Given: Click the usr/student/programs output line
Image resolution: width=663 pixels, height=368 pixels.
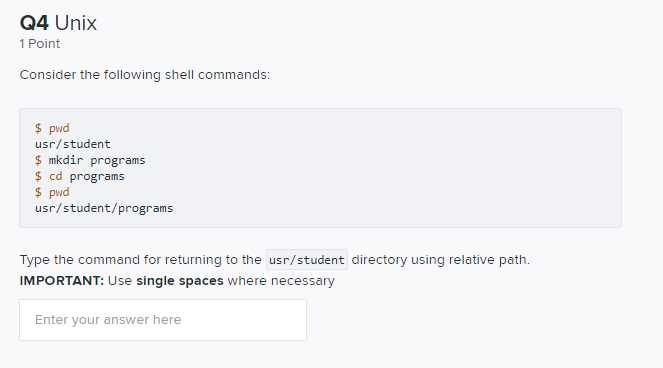Looking at the screenshot, I should tap(104, 209).
